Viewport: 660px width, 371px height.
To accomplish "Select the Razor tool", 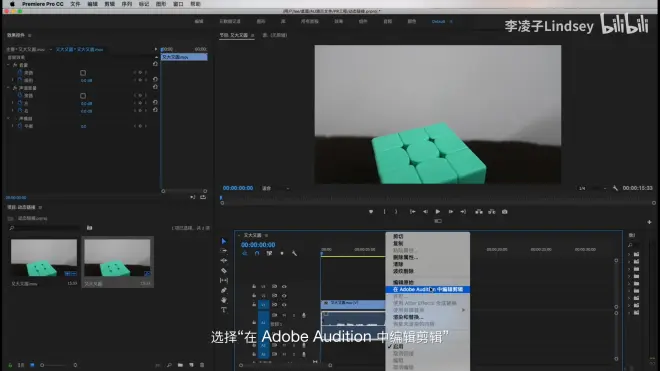I will tap(224, 271).
